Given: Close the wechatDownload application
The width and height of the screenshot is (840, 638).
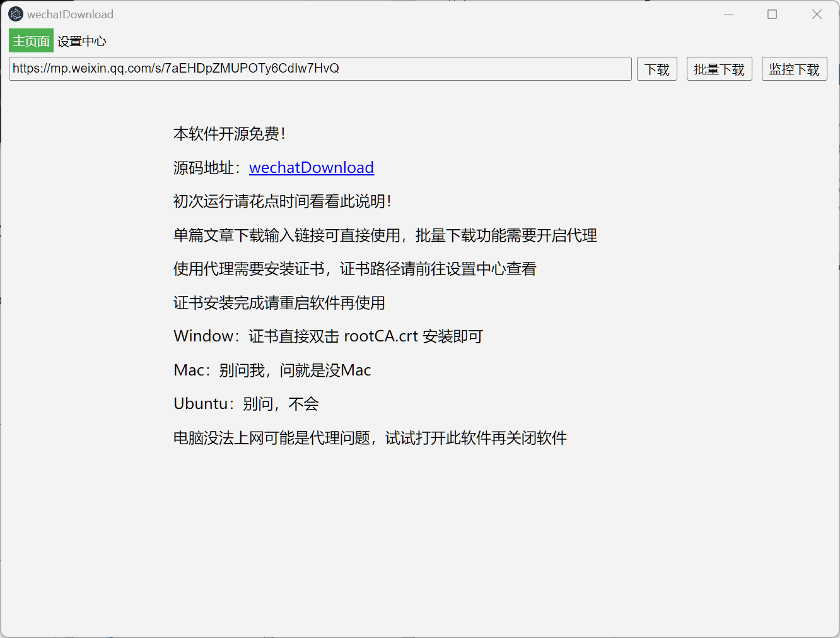Looking at the screenshot, I should [817, 14].
